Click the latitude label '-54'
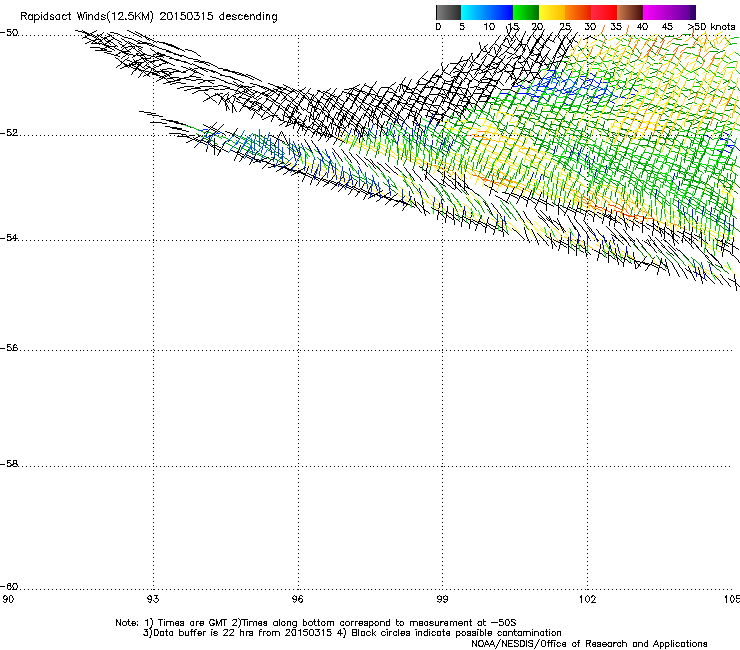 click(x=9, y=238)
